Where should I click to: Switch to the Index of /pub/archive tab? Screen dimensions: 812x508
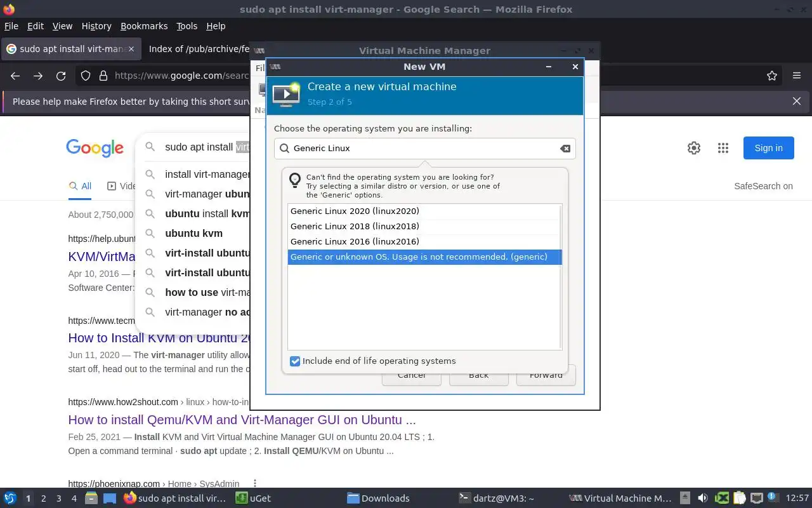click(198, 49)
